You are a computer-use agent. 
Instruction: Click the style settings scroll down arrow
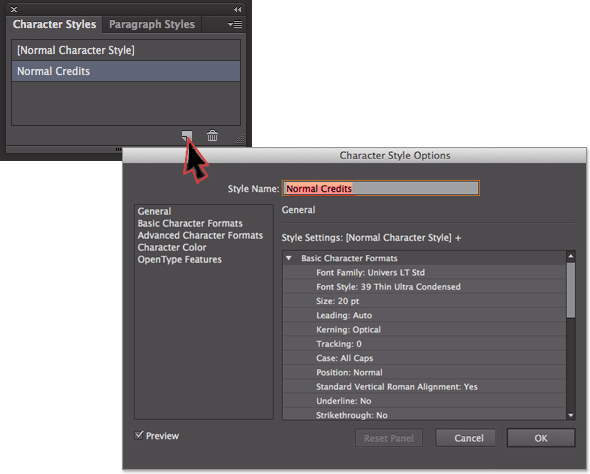[x=571, y=415]
